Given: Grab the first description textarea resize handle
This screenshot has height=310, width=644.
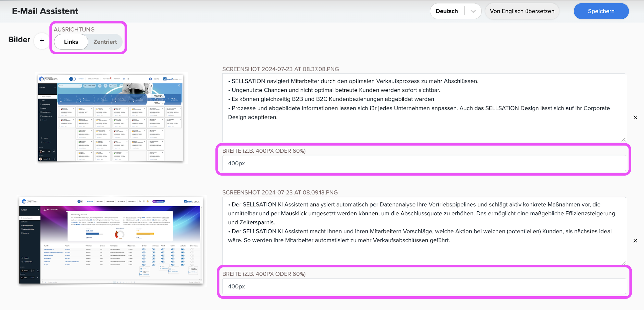Looking at the screenshot, I should [x=623, y=140].
